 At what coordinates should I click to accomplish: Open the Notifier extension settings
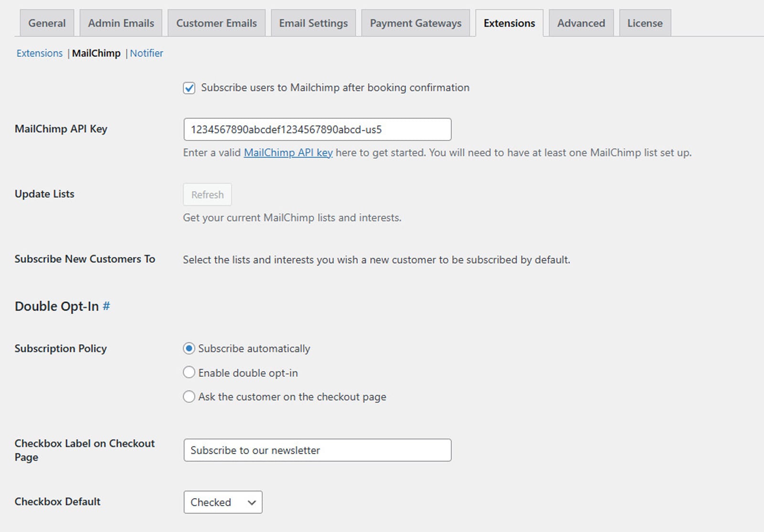(x=146, y=53)
